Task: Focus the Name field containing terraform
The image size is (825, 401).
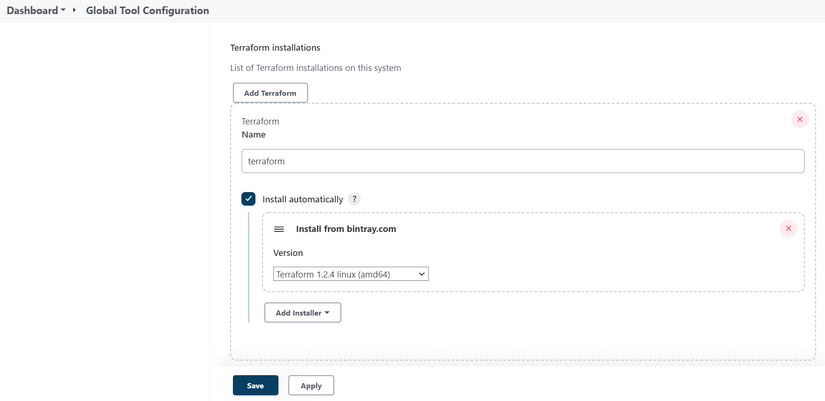Action: pyautogui.click(x=523, y=161)
